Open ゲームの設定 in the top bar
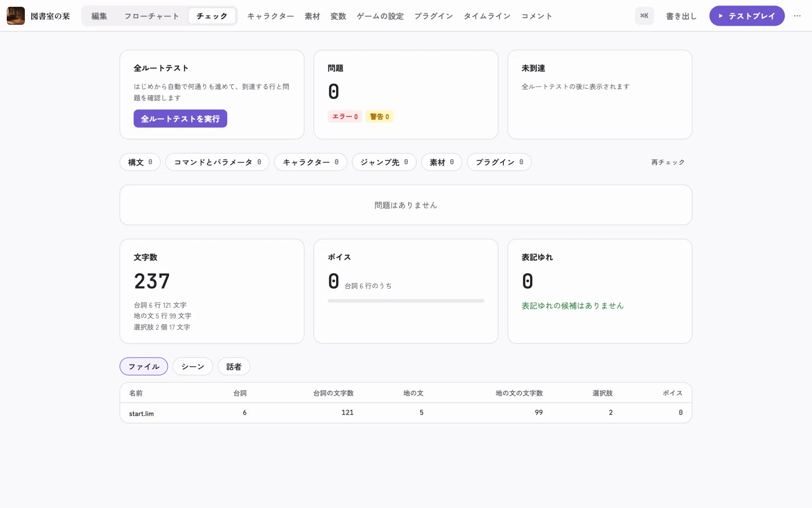812x508 pixels. (380, 16)
